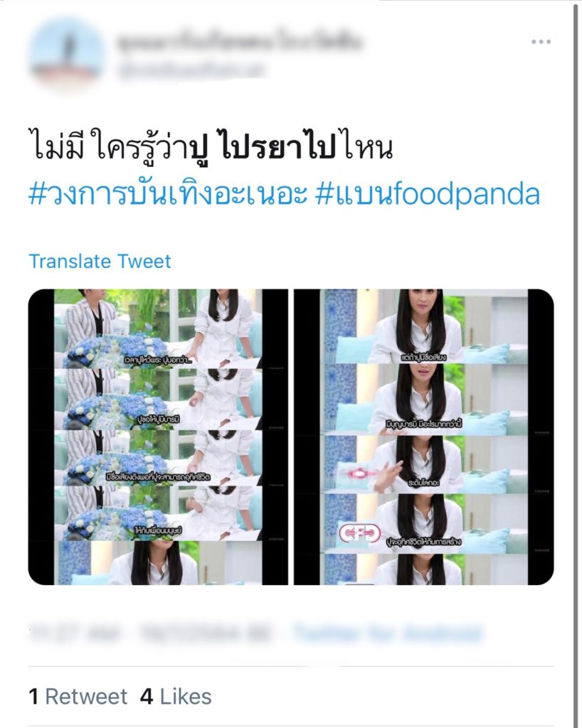Open hashtag #วงการบันเทิงอะเนอะ
This screenshot has height=728, width=582.
[168, 194]
